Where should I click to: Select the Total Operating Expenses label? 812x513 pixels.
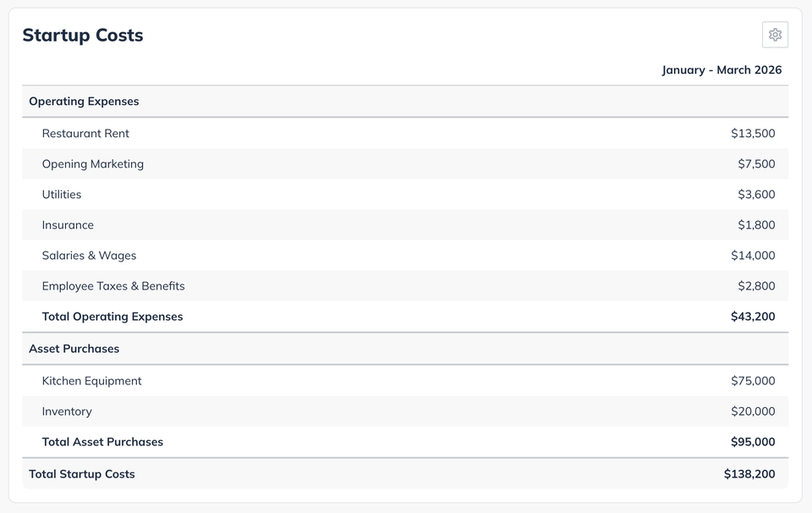pyautogui.click(x=112, y=317)
